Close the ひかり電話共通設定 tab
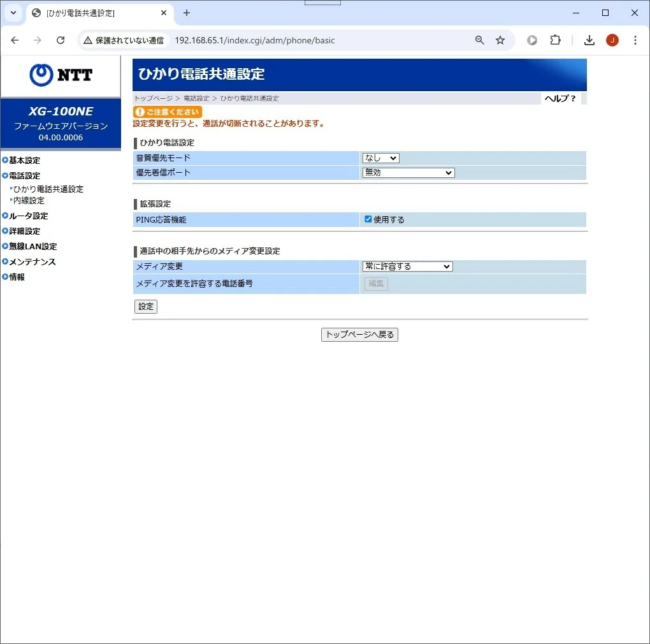The height and width of the screenshot is (644, 650). click(164, 13)
